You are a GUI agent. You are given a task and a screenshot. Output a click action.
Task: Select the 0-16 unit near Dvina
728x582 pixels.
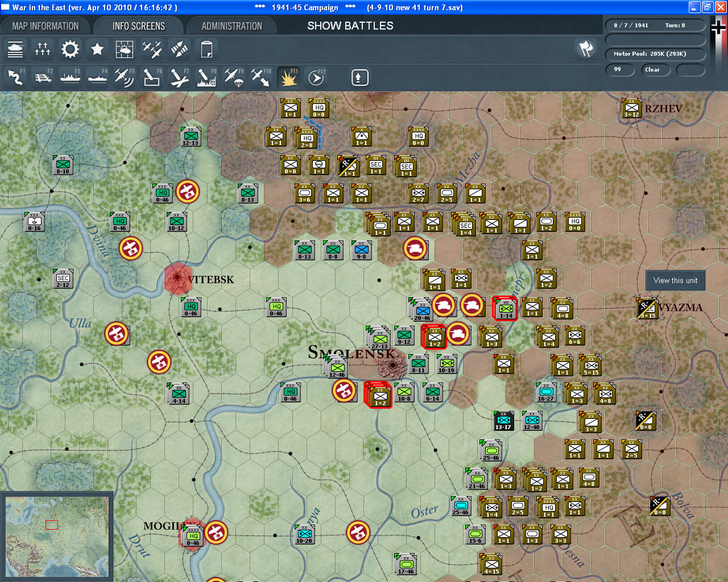34,222
